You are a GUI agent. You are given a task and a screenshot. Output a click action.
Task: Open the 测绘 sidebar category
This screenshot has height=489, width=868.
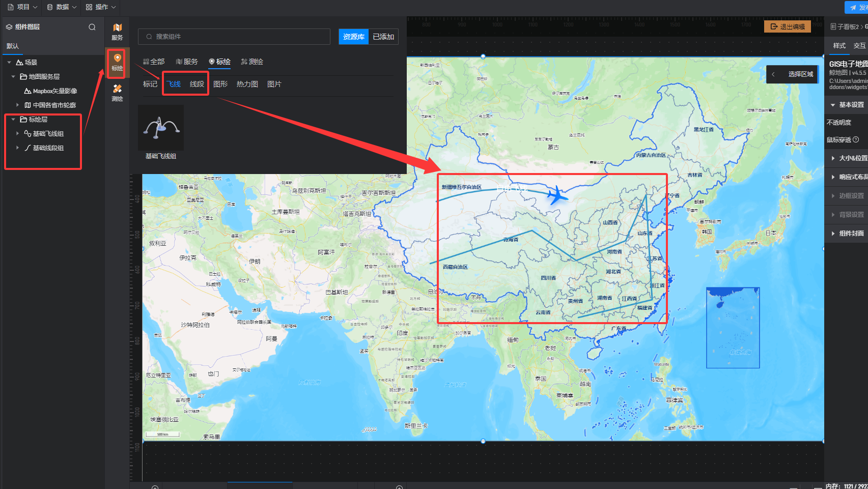point(117,93)
